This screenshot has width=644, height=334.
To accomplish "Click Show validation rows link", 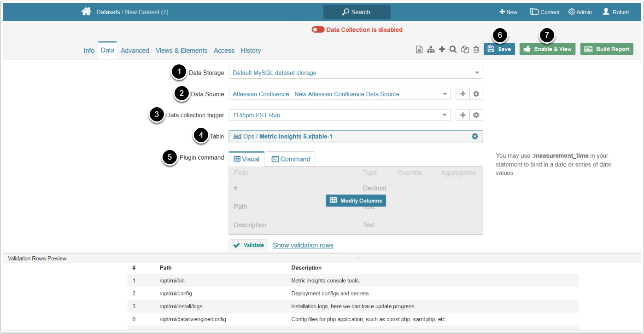I will click(303, 245).
